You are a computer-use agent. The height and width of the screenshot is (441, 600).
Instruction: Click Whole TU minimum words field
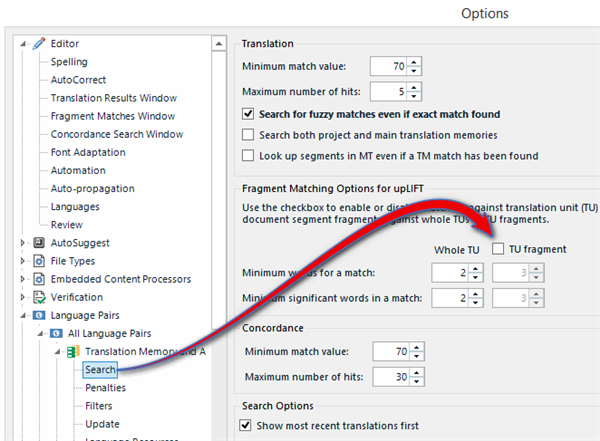[450, 273]
